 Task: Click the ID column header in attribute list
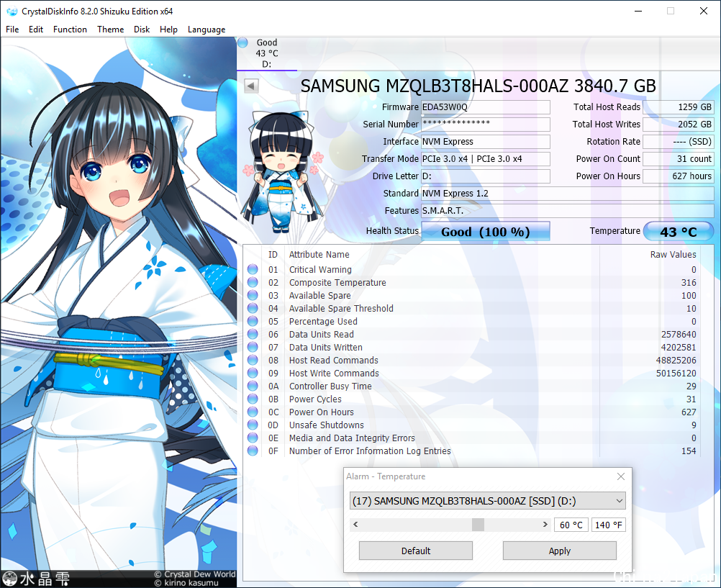[x=273, y=255]
